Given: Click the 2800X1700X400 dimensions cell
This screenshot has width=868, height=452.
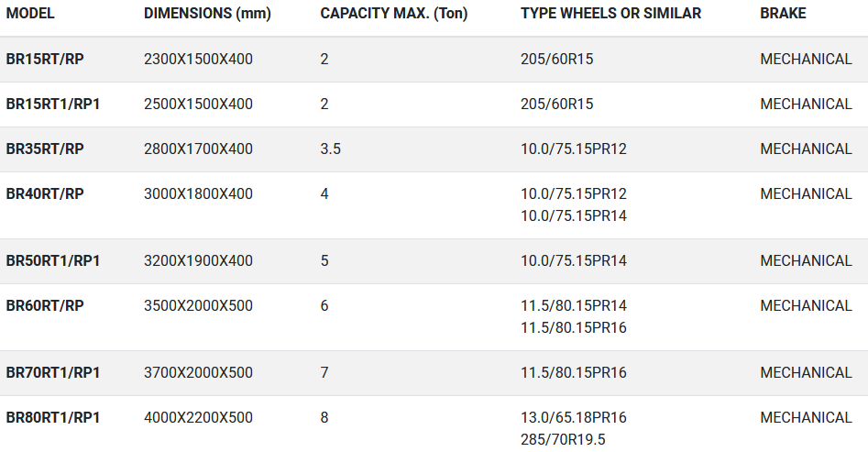Looking at the screenshot, I should click(x=198, y=149).
